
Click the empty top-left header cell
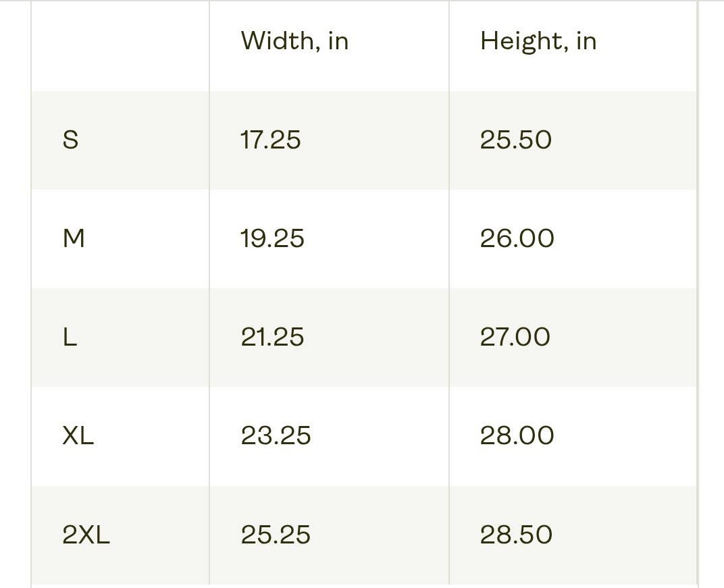pos(120,45)
